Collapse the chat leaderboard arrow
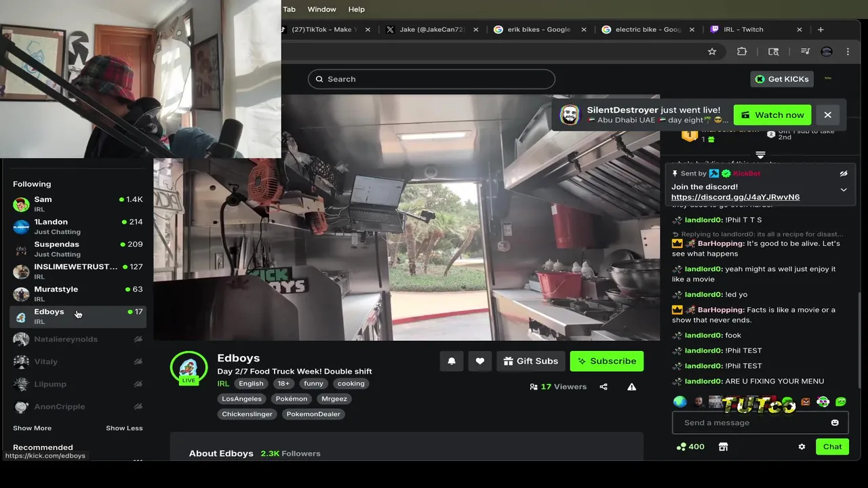The width and height of the screenshot is (868, 488). [x=760, y=155]
